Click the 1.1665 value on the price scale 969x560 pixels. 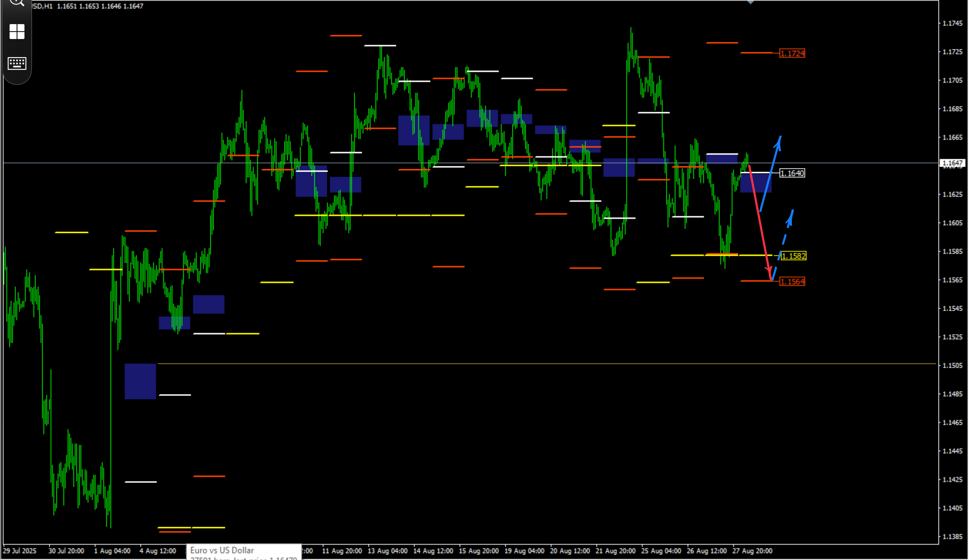[952, 137]
